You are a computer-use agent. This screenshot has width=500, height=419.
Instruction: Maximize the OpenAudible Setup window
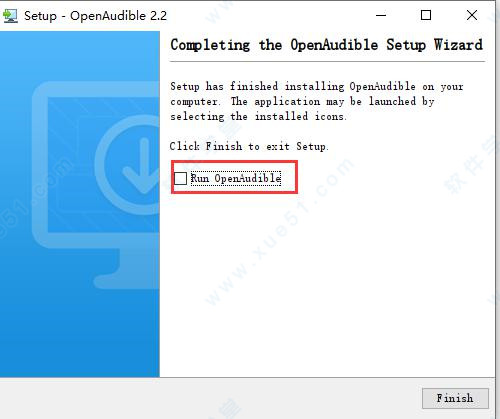(426, 15)
